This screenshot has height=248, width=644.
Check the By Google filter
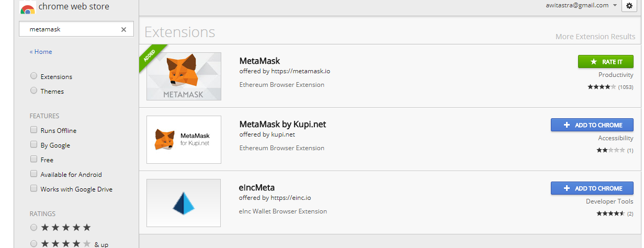coord(34,144)
